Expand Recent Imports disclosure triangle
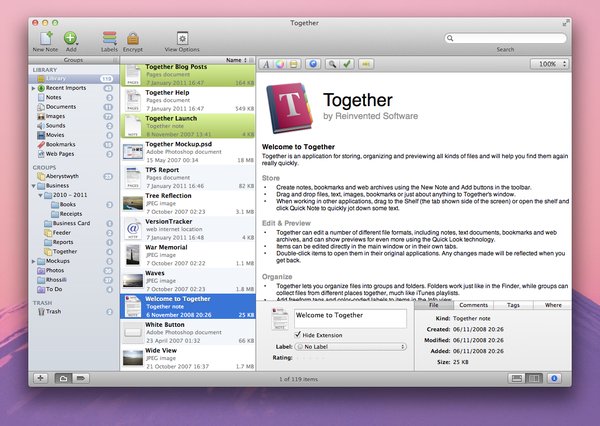Screen dimensions: 600x426 point(33,88)
